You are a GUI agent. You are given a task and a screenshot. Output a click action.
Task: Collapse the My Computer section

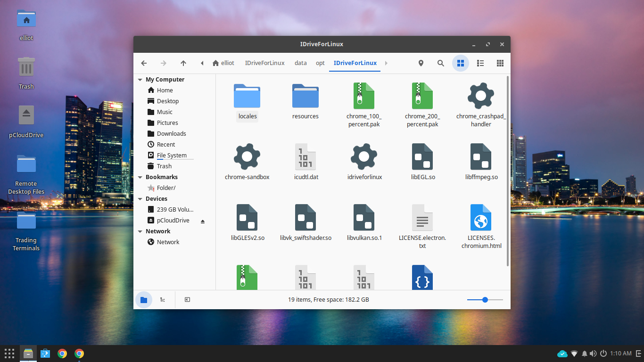[140, 80]
